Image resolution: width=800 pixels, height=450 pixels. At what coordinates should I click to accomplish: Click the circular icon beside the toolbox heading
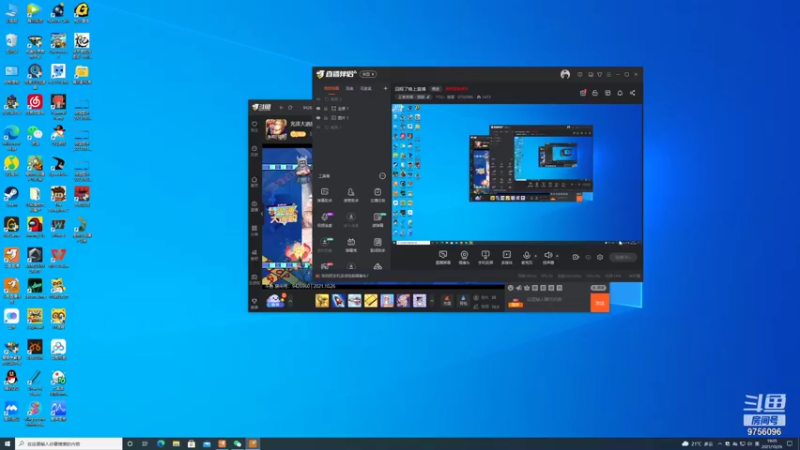coord(382,176)
